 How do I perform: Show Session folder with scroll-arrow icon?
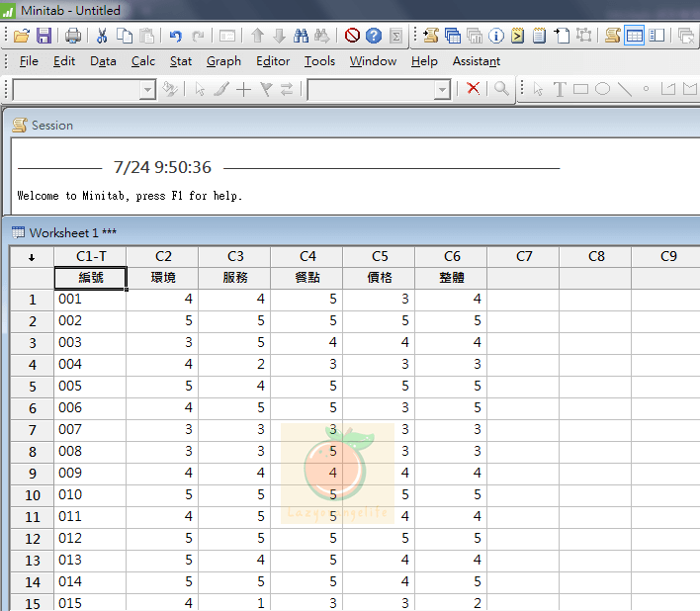coord(431,36)
